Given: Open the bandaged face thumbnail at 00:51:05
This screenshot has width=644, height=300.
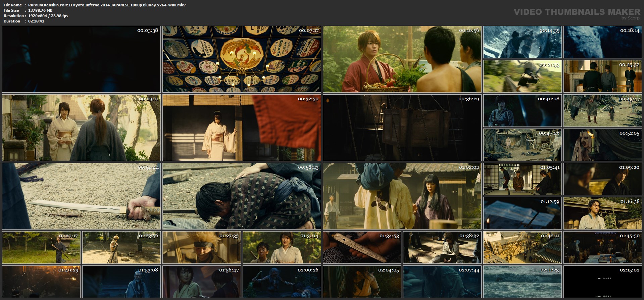Looking at the screenshot, I should 603,145.
